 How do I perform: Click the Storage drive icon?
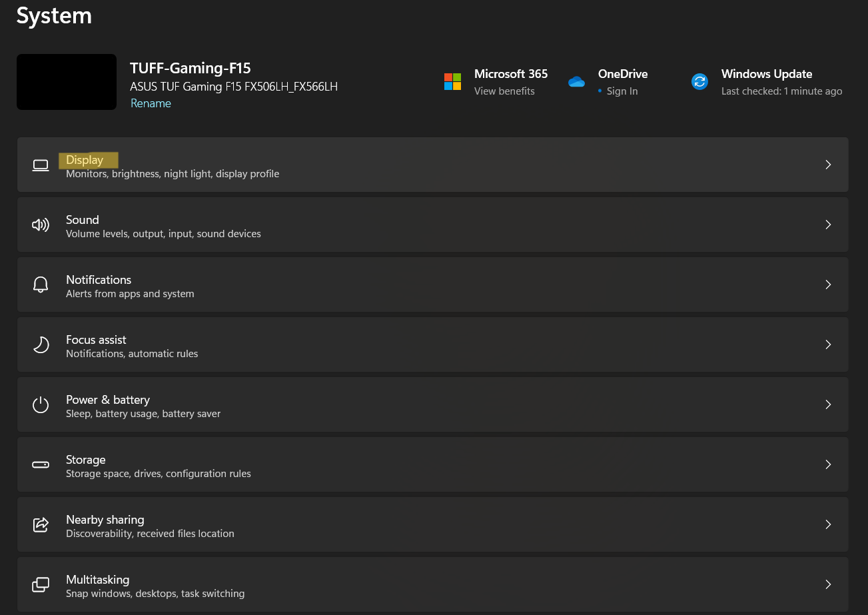point(41,464)
